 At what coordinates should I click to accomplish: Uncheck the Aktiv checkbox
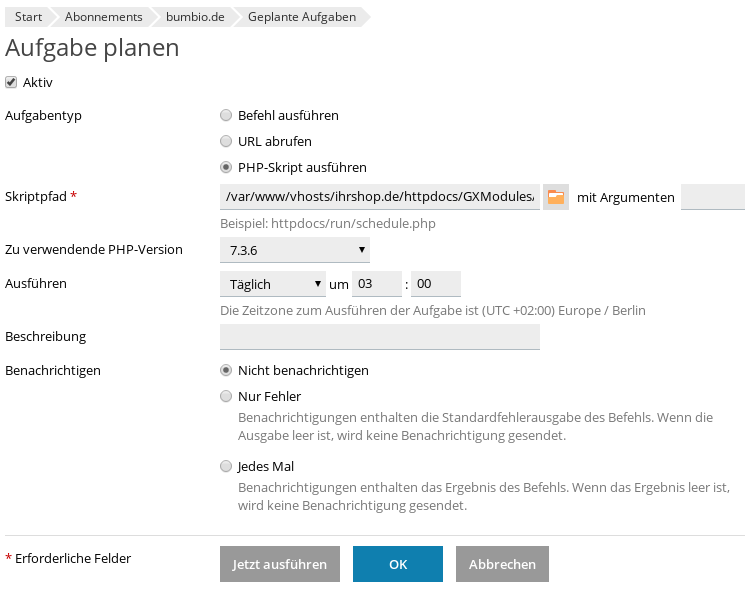coord(11,82)
